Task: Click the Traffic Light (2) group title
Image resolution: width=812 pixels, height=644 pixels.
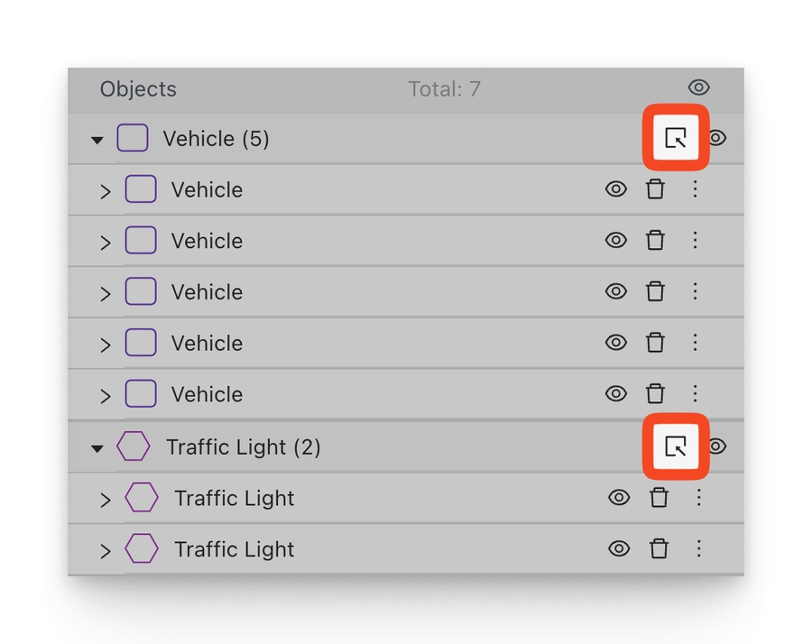Action: (x=243, y=447)
